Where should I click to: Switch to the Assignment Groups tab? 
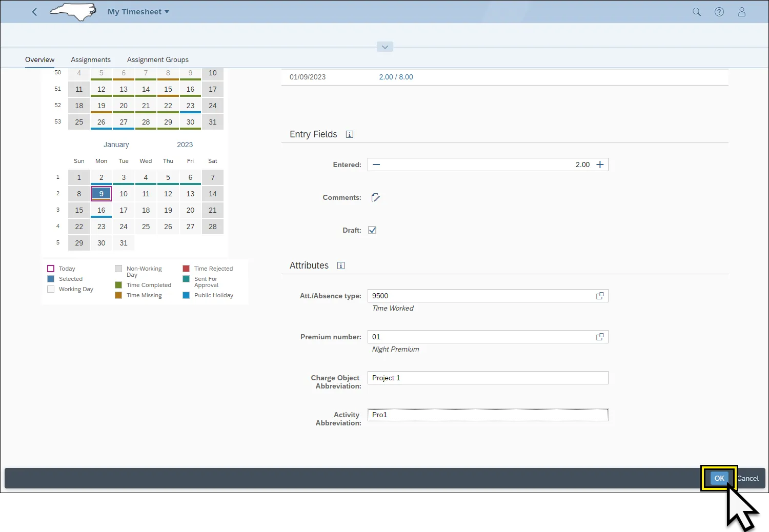(158, 59)
